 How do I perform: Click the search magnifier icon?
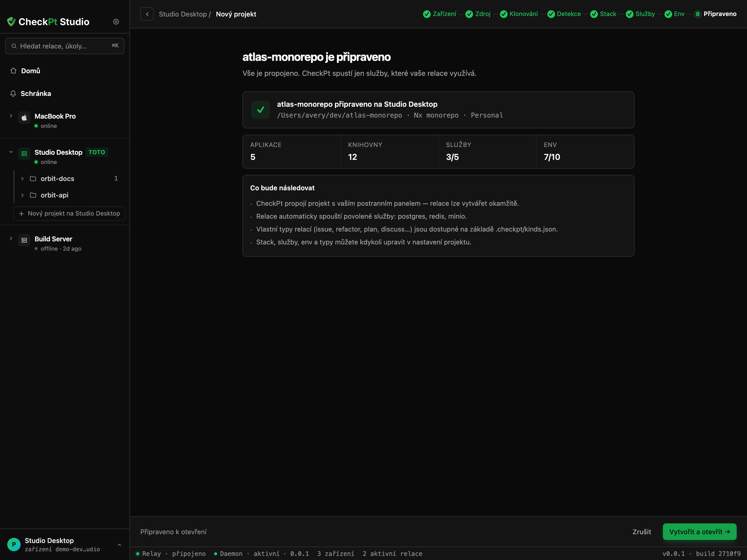pyautogui.click(x=14, y=46)
